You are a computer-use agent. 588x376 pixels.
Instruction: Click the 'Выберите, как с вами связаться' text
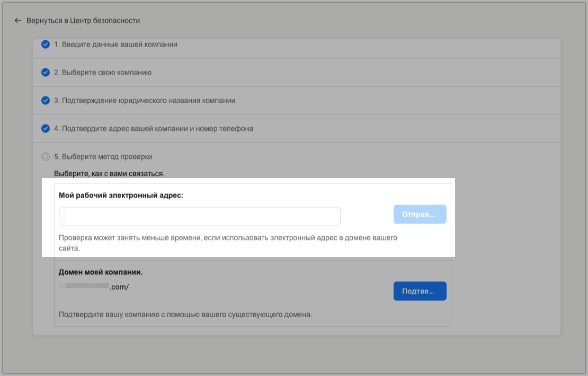[x=109, y=173]
